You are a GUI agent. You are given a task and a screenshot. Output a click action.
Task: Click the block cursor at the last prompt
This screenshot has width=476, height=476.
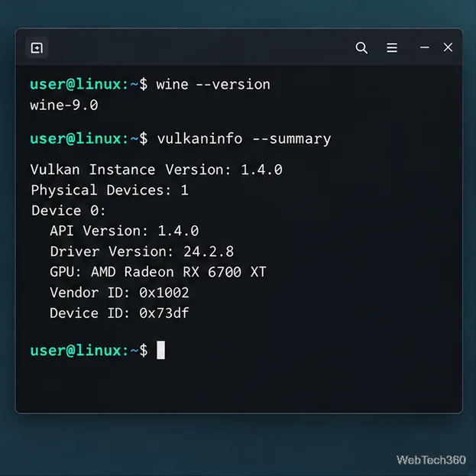161,350
